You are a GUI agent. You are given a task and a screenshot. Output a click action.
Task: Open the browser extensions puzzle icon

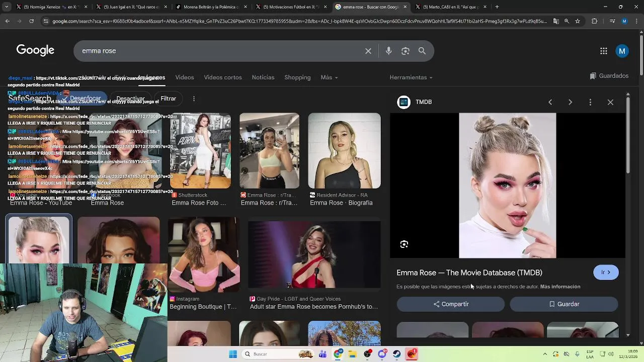[x=594, y=21]
